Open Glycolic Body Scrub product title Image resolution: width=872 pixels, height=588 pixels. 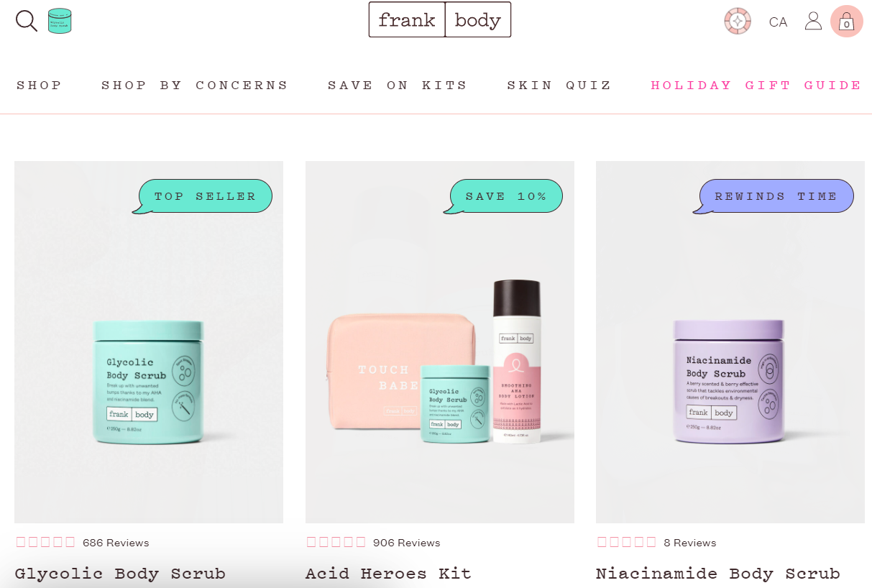pyautogui.click(x=120, y=574)
